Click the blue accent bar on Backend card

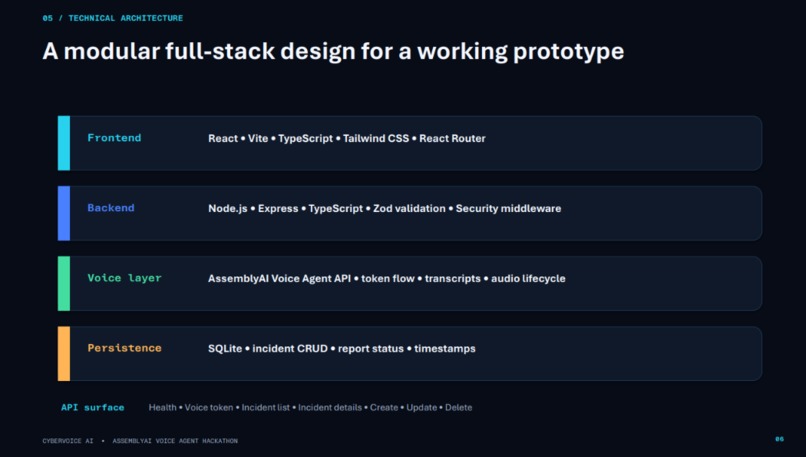[64, 213]
